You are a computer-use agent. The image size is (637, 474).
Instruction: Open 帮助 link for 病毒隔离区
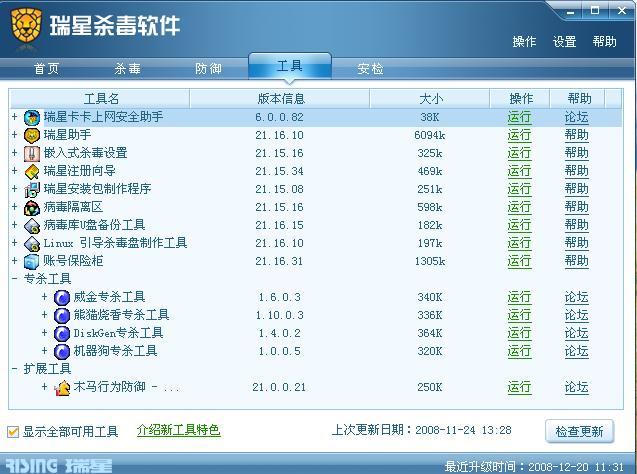(x=576, y=207)
